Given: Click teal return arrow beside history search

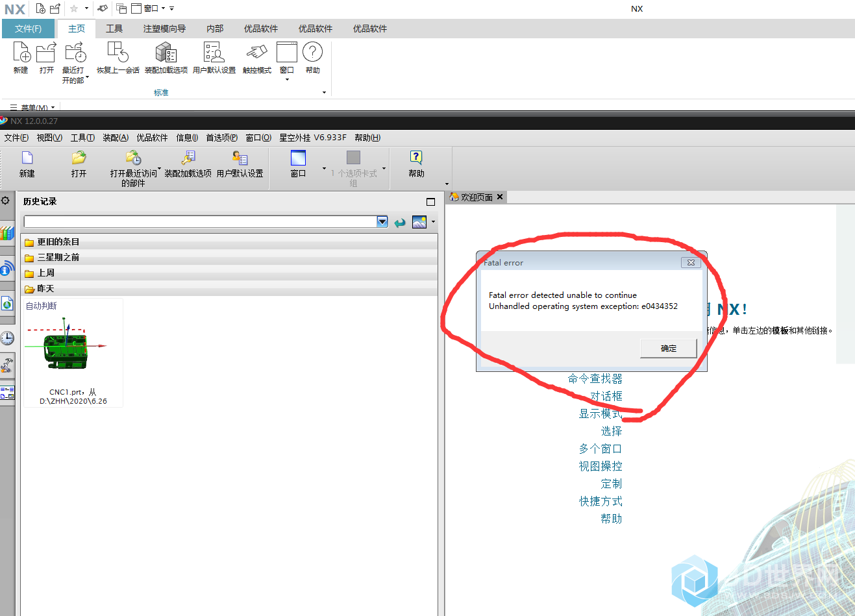Looking at the screenshot, I should click(x=400, y=223).
